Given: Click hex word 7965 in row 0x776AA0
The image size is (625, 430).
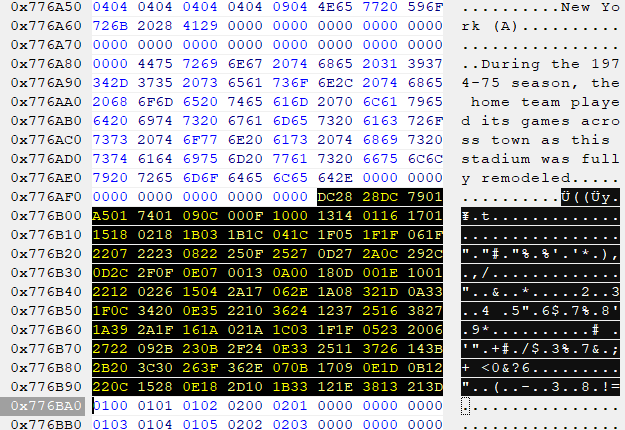Looking at the screenshot, I should [425, 102].
